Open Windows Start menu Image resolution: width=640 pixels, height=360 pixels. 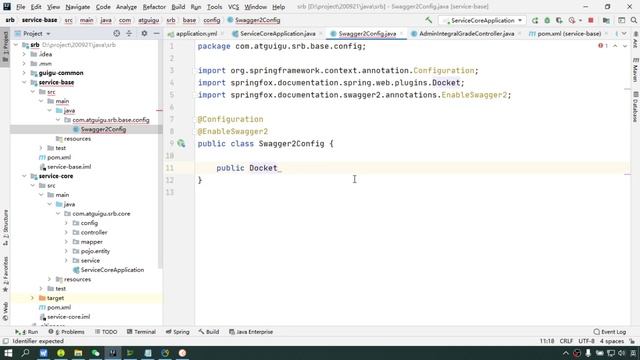(8, 353)
